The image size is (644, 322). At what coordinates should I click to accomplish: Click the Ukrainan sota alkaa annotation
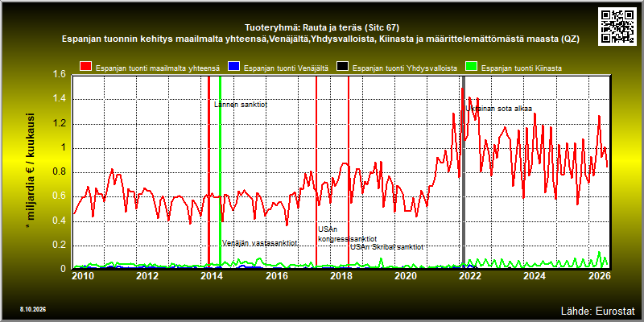(x=498, y=109)
